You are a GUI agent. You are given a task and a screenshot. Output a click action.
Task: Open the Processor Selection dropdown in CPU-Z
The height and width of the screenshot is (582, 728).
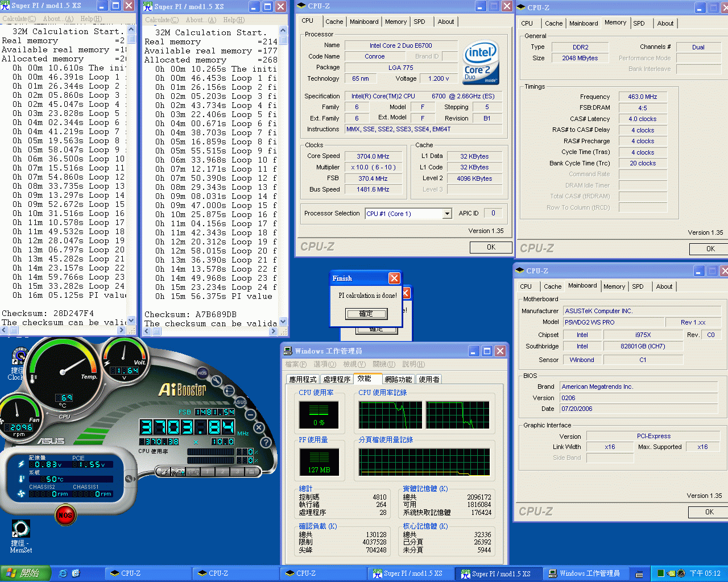pos(447,214)
